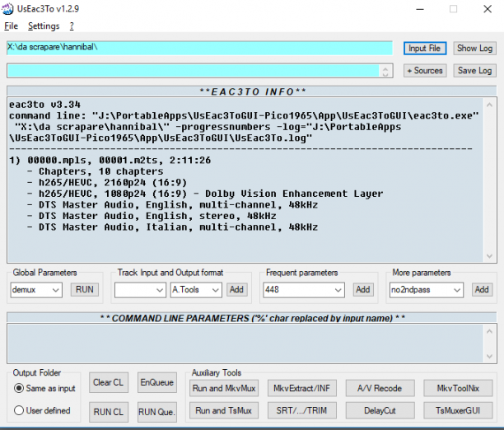Click the input path field showing X:\da scrapare\hannibal\
The image size is (504, 430).
click(x=199, y=48)
